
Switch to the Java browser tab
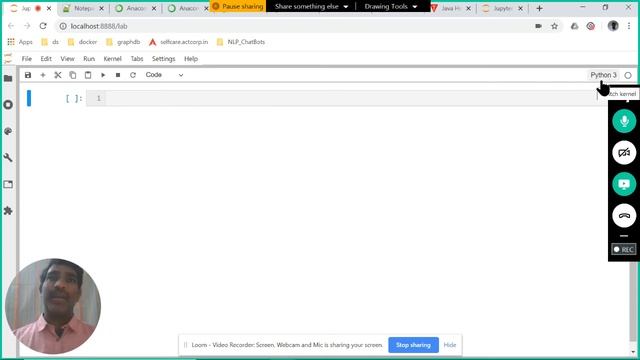pos(452,8)
